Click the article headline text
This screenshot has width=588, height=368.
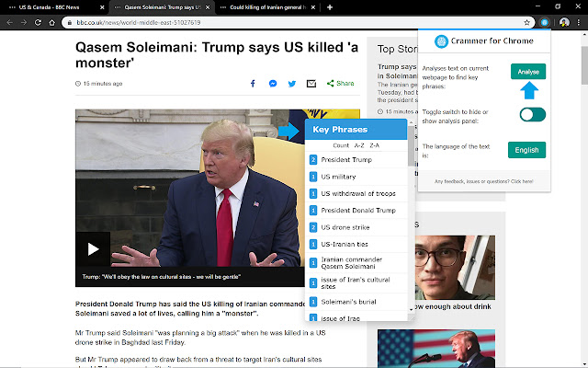coord(217,55)
